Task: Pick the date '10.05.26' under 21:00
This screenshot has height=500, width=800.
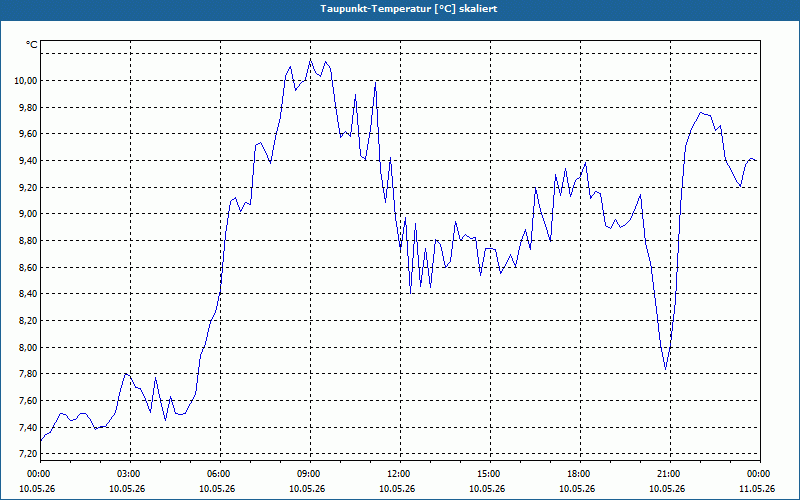Action: click(x=668, y=489)
